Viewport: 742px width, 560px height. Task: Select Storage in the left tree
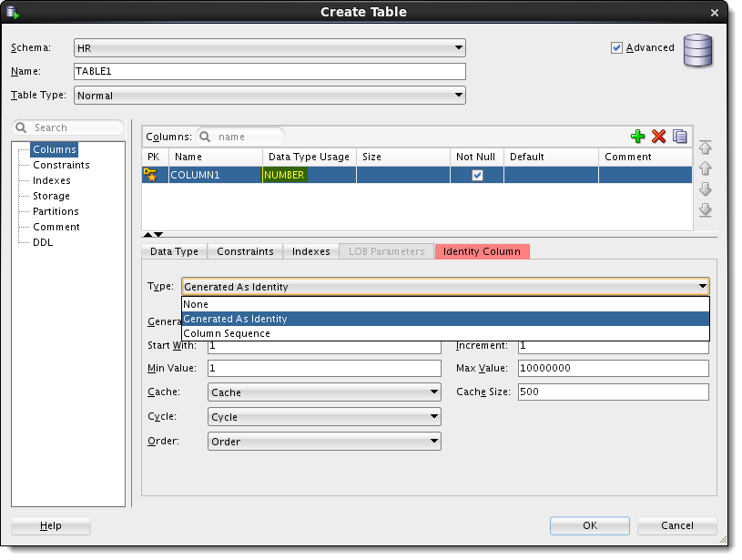click(x=51, y=196)
